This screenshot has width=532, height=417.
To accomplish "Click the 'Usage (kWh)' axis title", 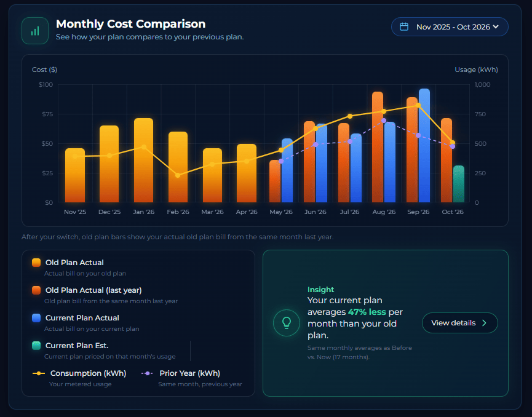I will 477,69.
